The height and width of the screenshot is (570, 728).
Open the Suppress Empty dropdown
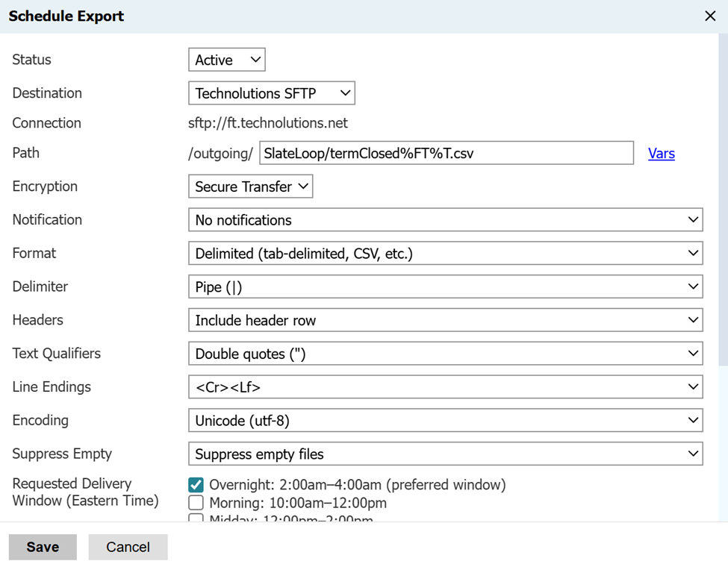[445, 454]
